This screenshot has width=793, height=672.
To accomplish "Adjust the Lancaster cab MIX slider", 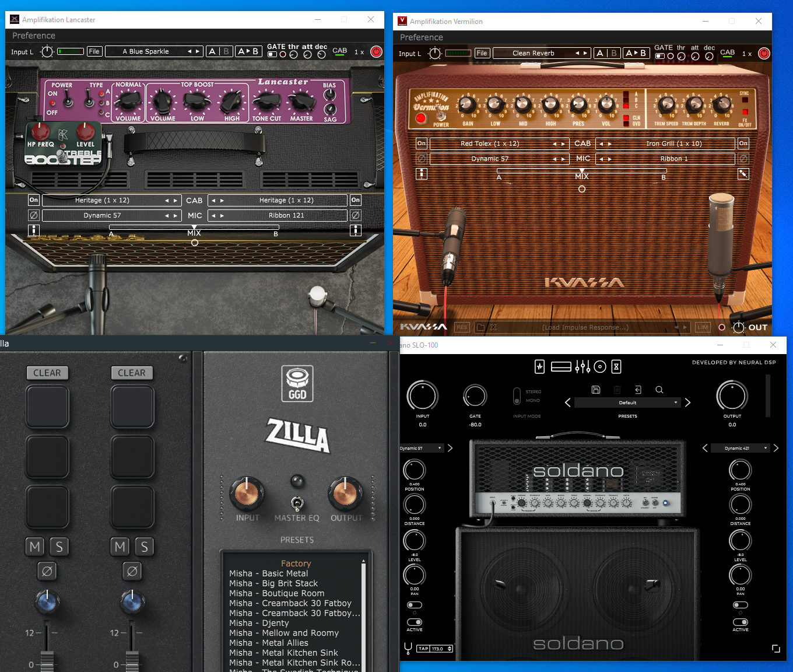I will pos(194,228).
